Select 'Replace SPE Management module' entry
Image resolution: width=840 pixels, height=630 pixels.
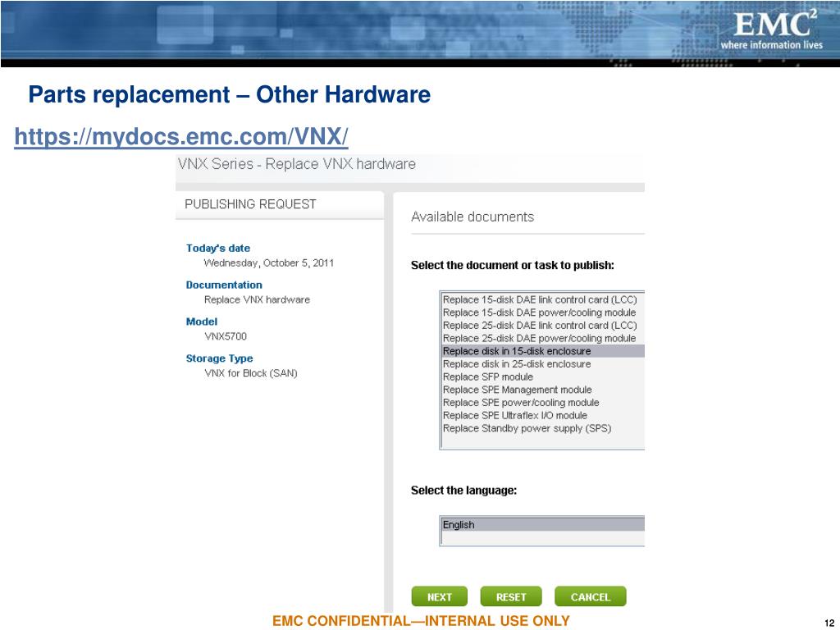point(542,390)
